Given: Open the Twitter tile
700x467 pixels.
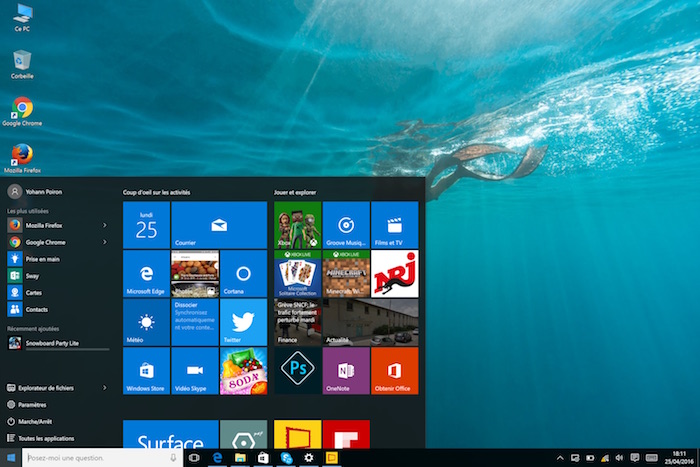Looking at the screenshot, I should (243, 323).
